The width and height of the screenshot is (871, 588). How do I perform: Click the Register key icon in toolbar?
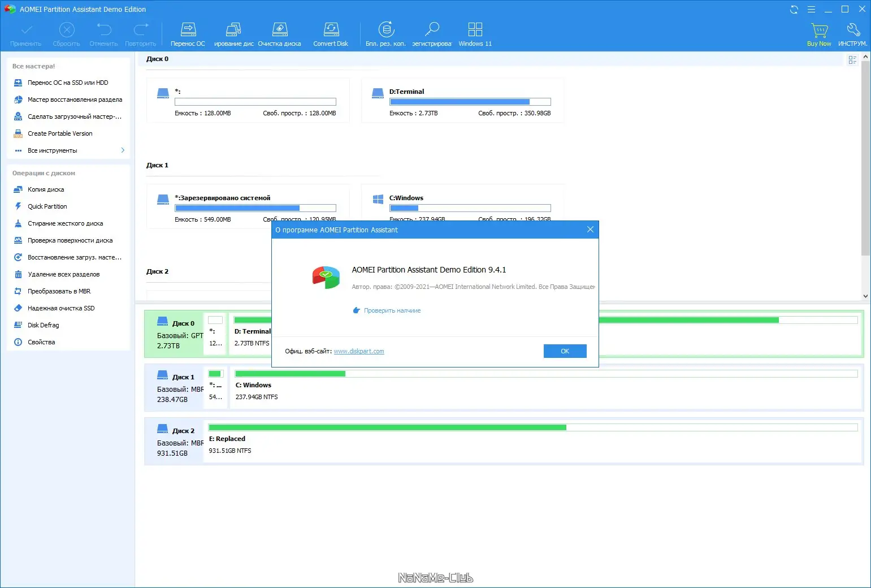click(432, 34)
